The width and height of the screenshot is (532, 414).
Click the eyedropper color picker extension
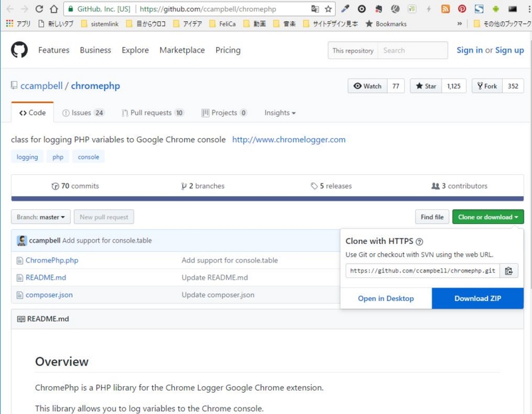click(346, 9)
